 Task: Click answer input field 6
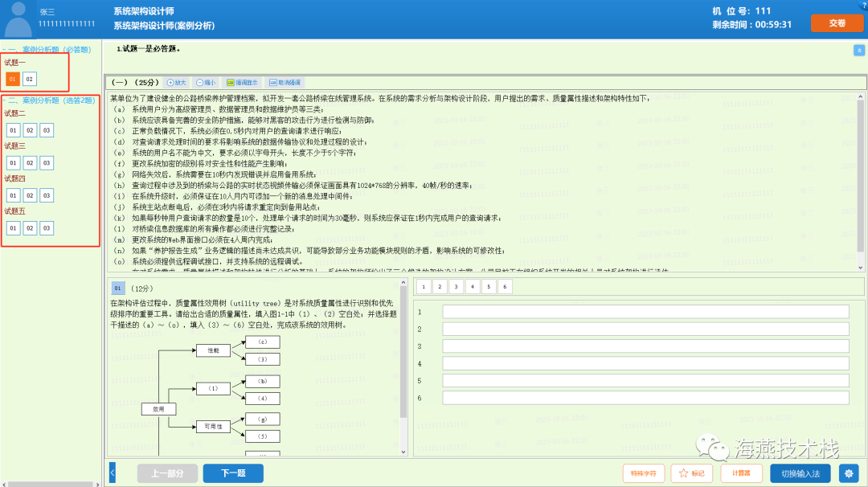coord(645,397)
